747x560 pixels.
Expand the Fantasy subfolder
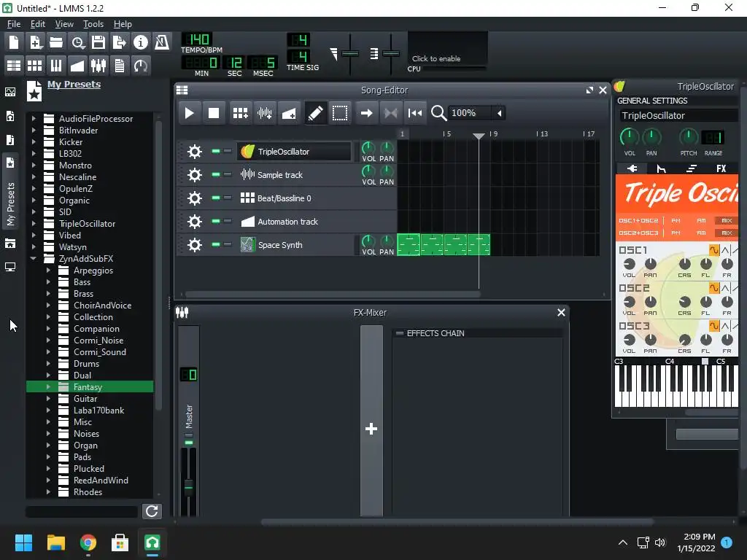point(48,386)
